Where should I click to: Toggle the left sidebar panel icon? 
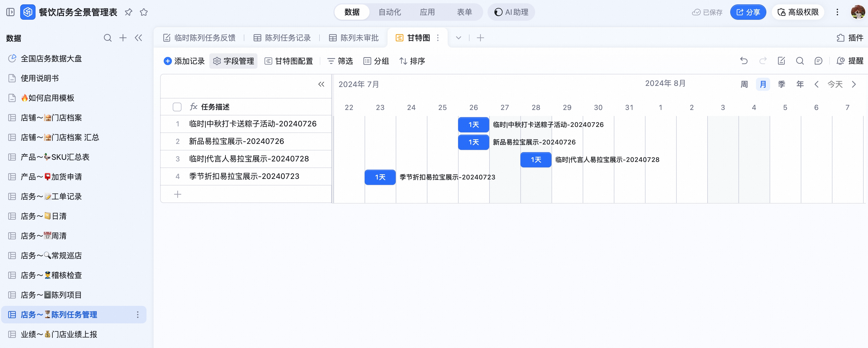tap(10, 12)
